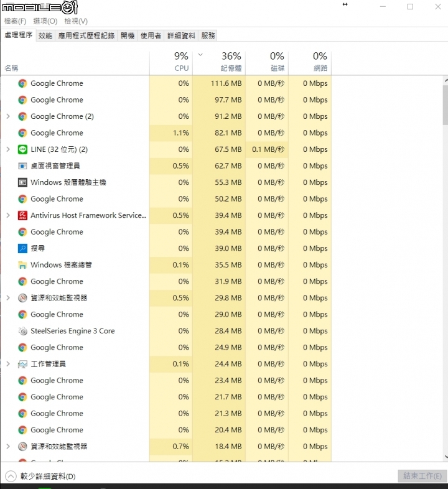
Task: Click the Windows 殼層體驗主機 icon
Action: pyautogui.click(x=22, y=182)
